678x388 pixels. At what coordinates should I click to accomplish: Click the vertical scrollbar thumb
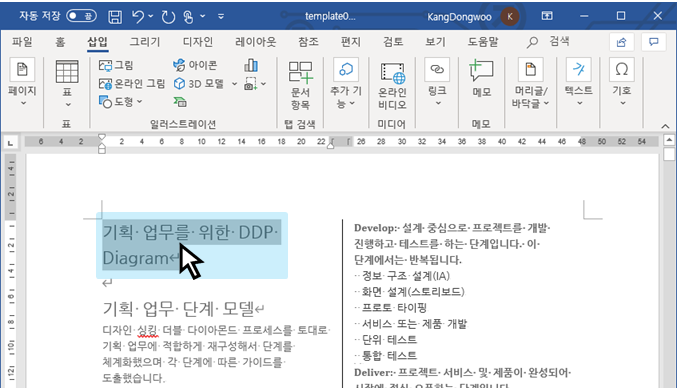[x=669, y=154]
